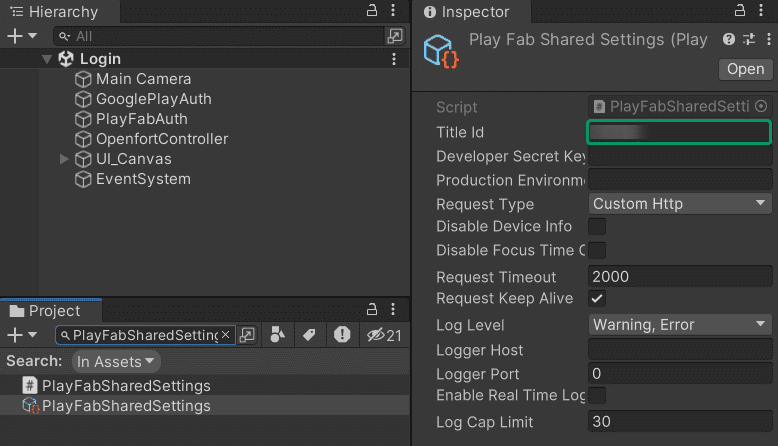
Task: Clear the Project search field
Action: point(226,335)
